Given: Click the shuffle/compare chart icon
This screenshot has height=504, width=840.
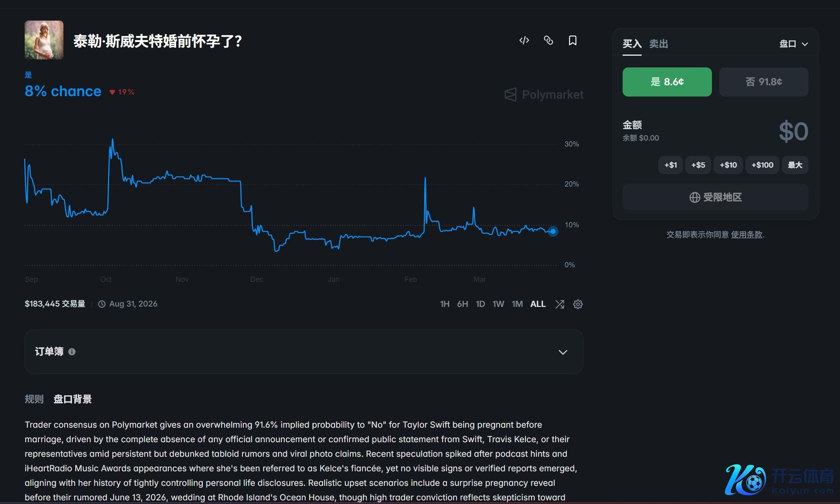Looking at the screenshot, I should (x=560, y=304).
